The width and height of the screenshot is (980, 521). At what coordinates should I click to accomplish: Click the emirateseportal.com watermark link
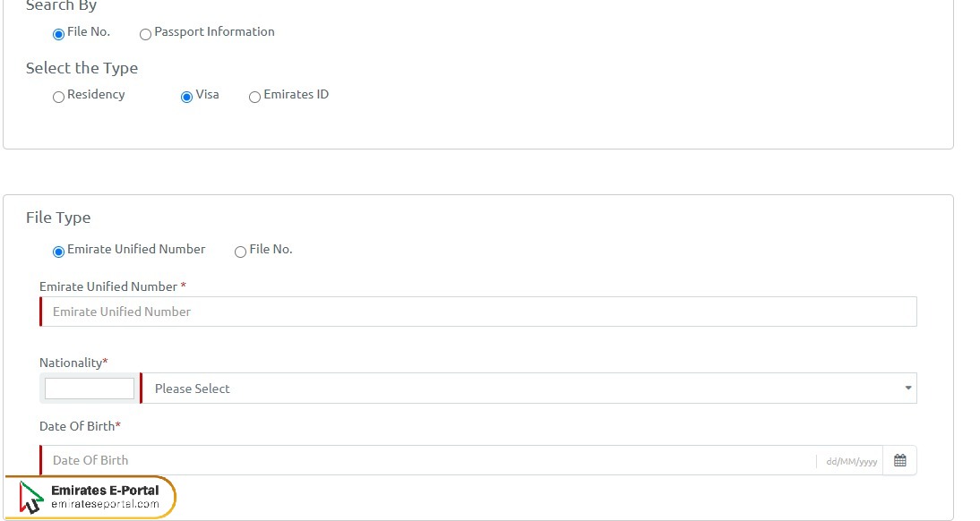click(105, 504)
